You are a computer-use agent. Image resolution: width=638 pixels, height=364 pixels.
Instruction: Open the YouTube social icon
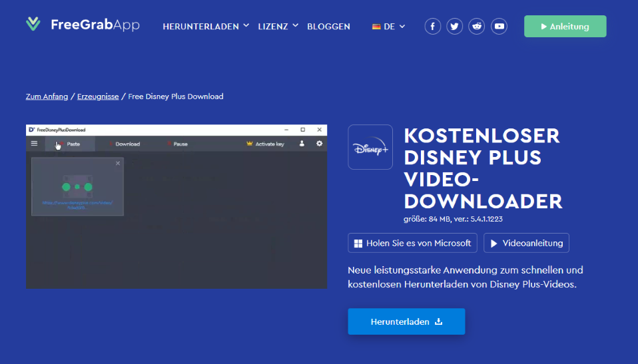click(499, 27)
